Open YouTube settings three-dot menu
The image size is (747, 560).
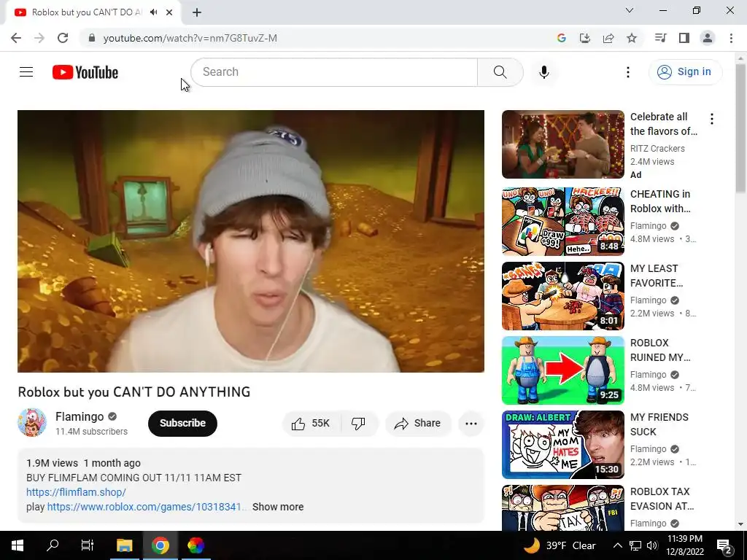point(628,72)
